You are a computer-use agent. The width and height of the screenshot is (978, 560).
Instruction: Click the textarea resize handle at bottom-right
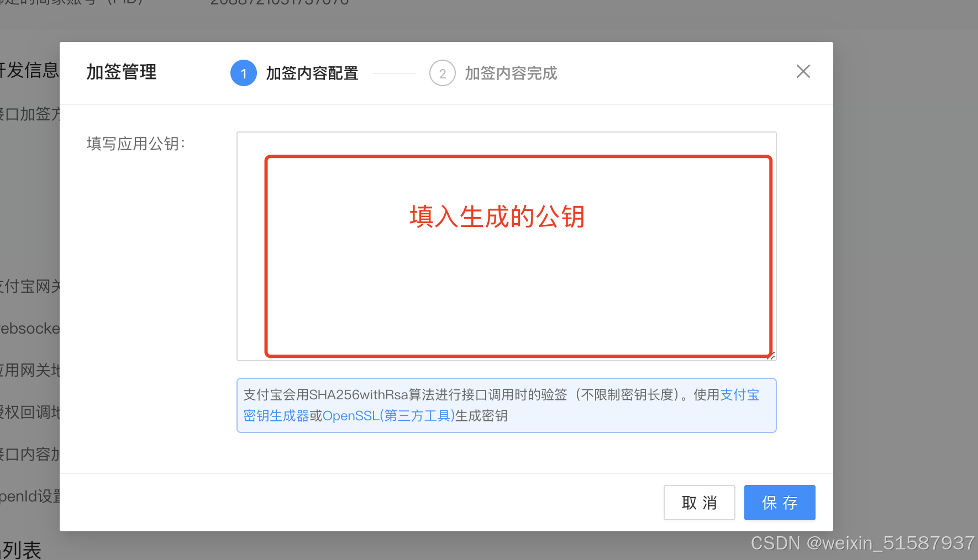point(771,356)
